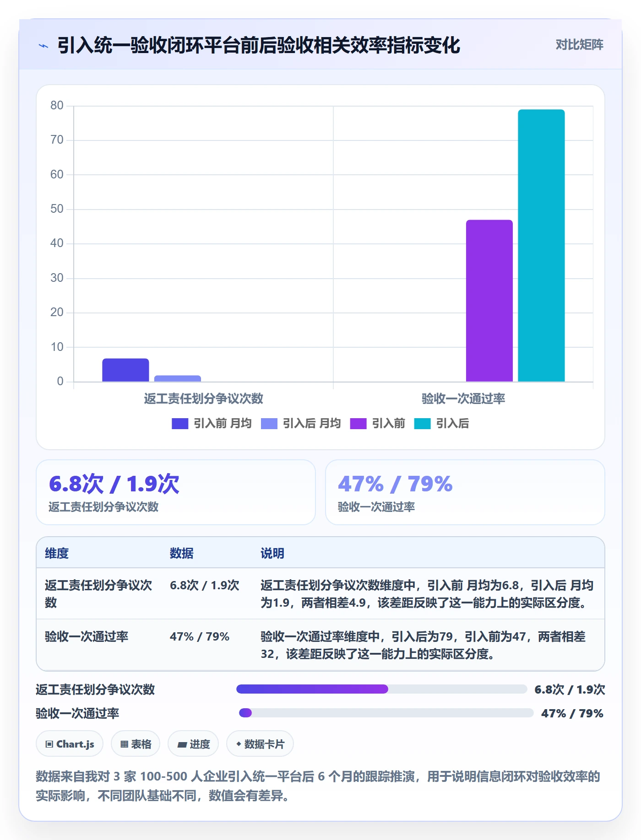Click the 说明 column header
Screen dimensions: 641x840
click(x=272, y=553)
